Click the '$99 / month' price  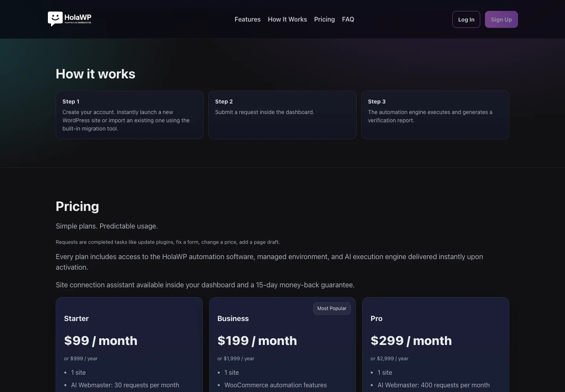(101, 341)
